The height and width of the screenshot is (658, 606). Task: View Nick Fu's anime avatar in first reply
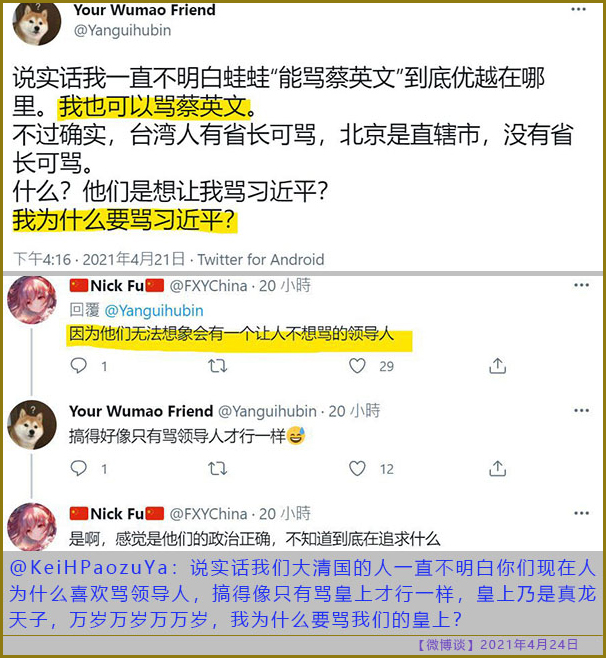32,300
